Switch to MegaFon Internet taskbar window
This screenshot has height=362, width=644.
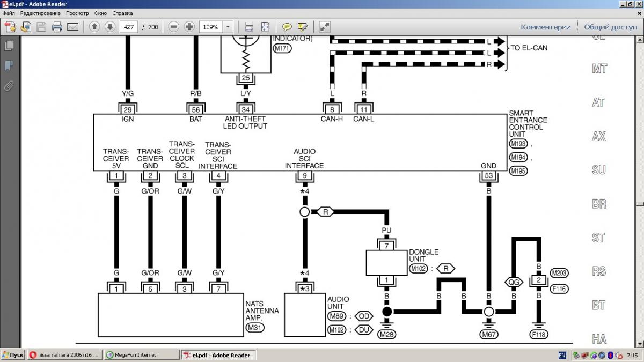coord(141,355)
